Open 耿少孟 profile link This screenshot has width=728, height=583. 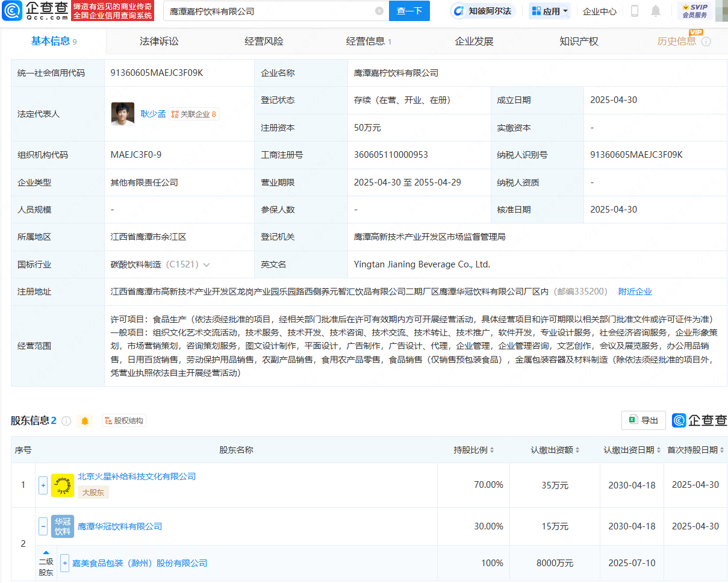pos(153,114)
